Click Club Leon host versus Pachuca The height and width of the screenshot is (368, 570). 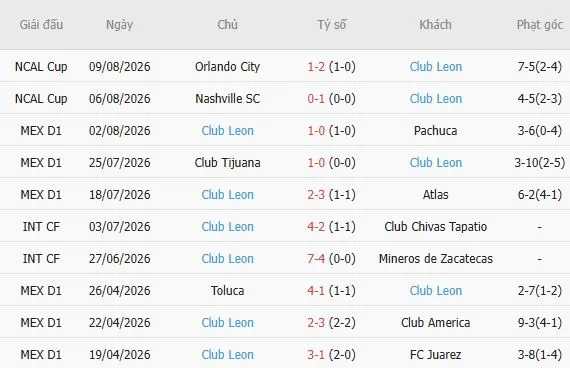coord(228,131)
